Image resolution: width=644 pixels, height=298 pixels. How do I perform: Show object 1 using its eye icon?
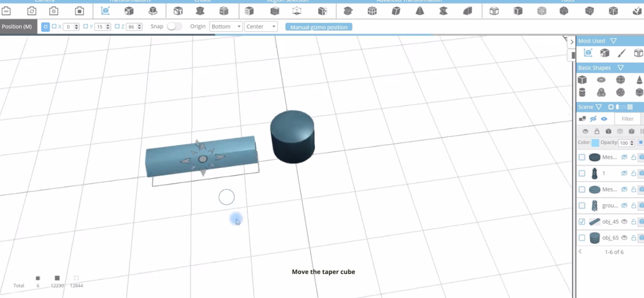pyautogui.click(x=624, y=173)
